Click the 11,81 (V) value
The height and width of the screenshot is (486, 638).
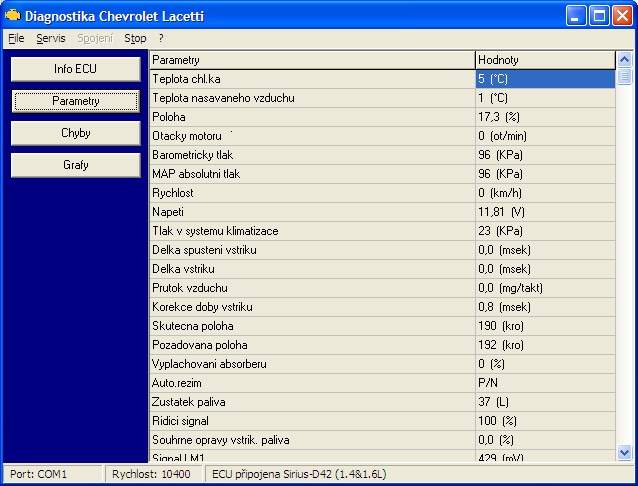[501, 212]
